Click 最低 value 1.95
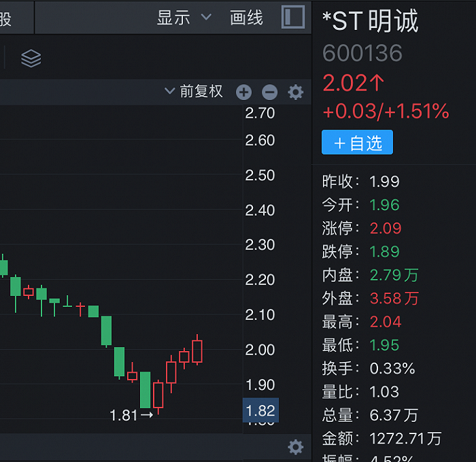Image resolution: width=476 pixels, height=462 pixels. pyautogui.click(x=384, y=346)
